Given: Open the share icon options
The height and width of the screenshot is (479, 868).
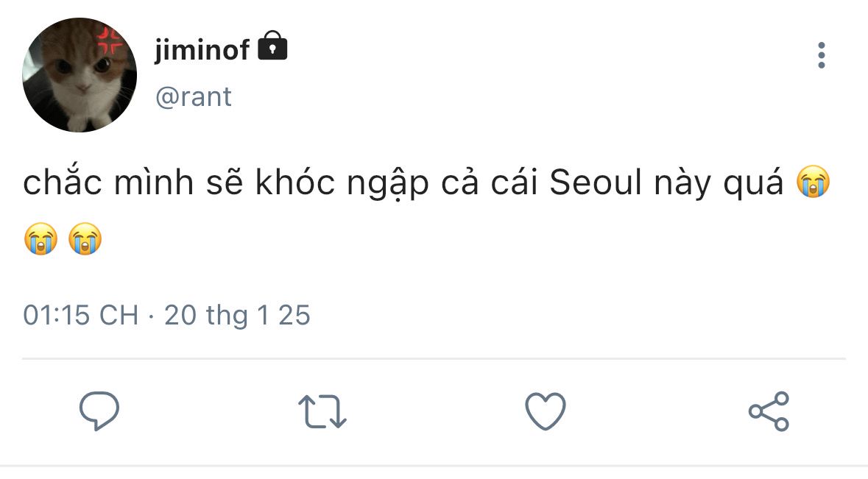Looking at the screenshot, I should click(769, 411).
